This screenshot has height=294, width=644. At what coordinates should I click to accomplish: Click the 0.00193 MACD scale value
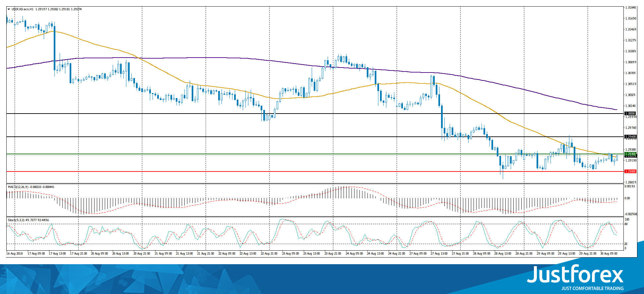click(x=630, y=186)
